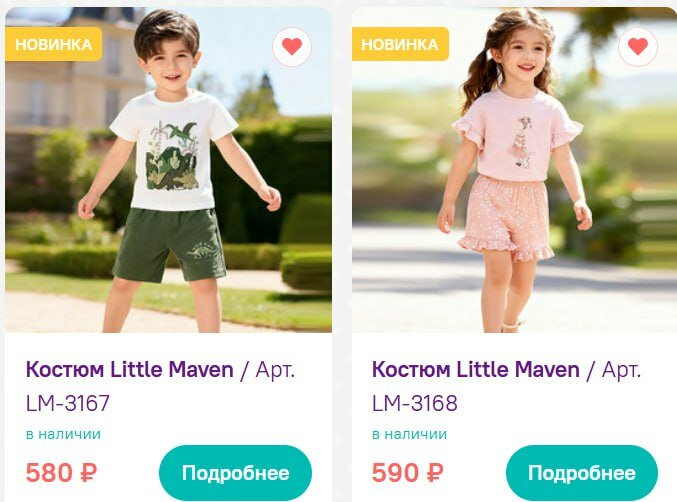Open the product photo for costume LM-3168
The image size is (677, 502).
coord(515,170)
